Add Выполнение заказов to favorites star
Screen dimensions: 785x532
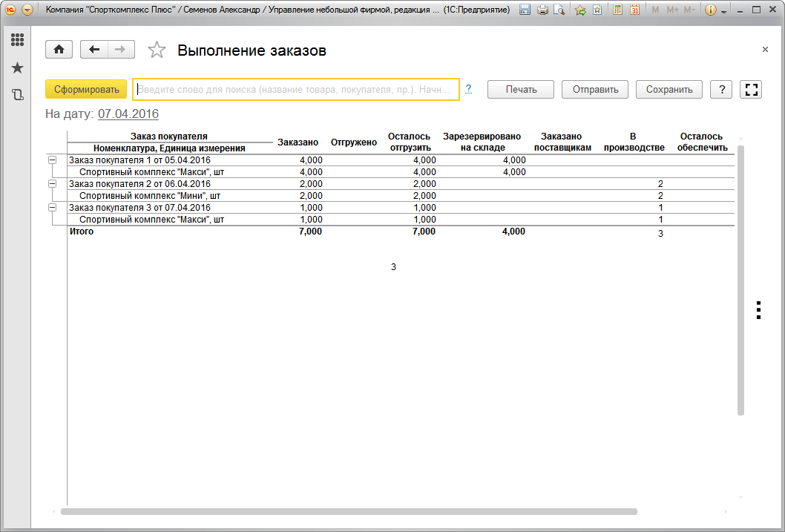157,50
